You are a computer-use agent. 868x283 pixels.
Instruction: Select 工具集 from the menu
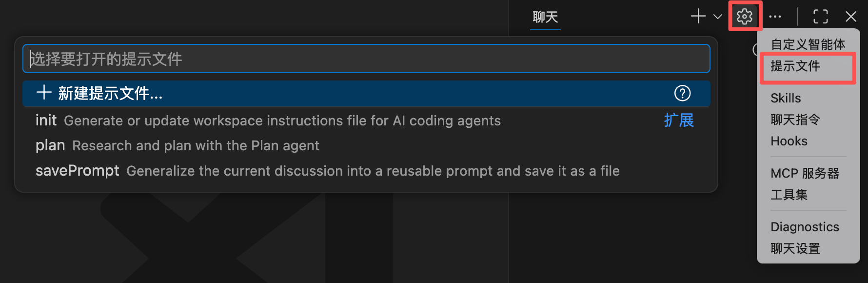[789, 195]
